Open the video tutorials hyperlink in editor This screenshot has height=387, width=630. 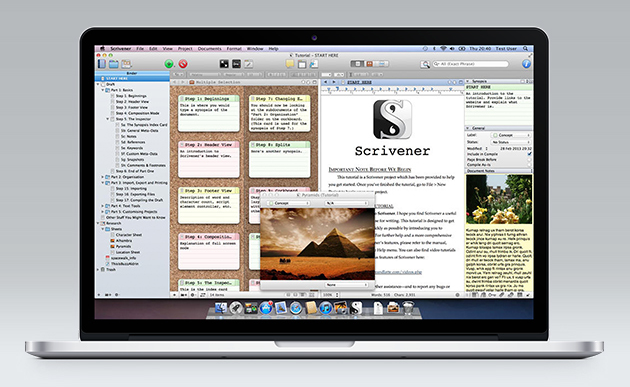point(398,272)
